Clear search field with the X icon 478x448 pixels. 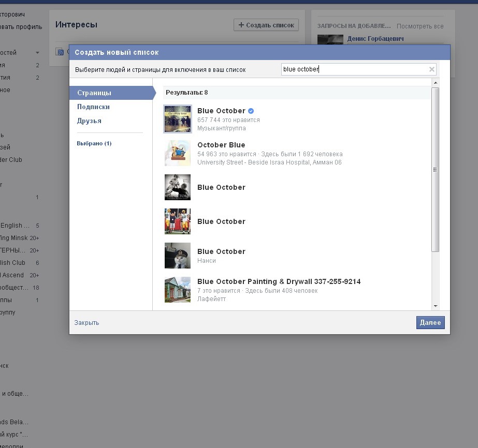[432, 69]
